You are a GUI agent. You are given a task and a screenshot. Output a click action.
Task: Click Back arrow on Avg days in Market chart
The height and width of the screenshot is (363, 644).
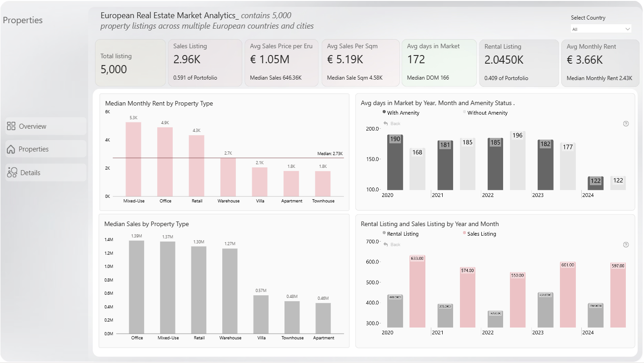point(386,123)
